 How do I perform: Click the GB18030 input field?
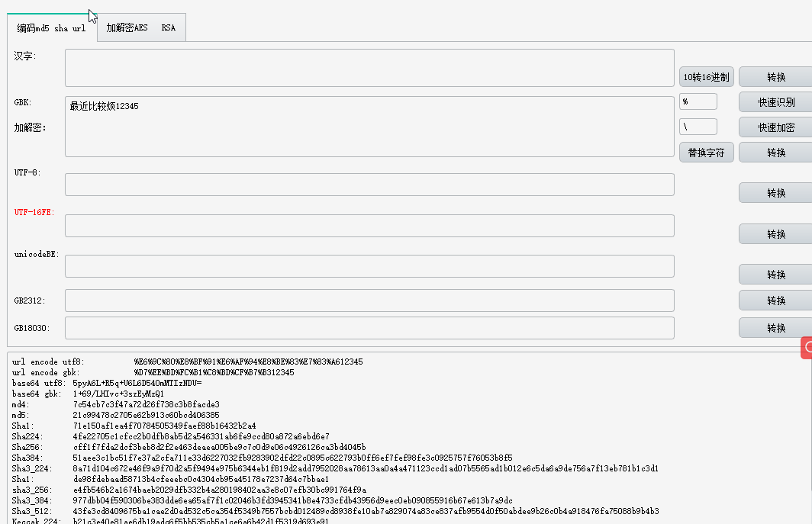pos(369,328)
